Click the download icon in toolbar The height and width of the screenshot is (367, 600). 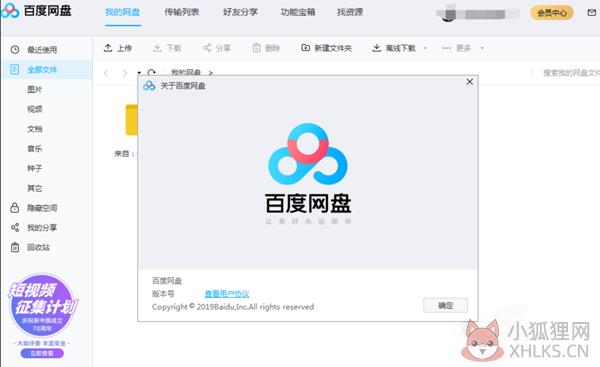click(157, 48)
